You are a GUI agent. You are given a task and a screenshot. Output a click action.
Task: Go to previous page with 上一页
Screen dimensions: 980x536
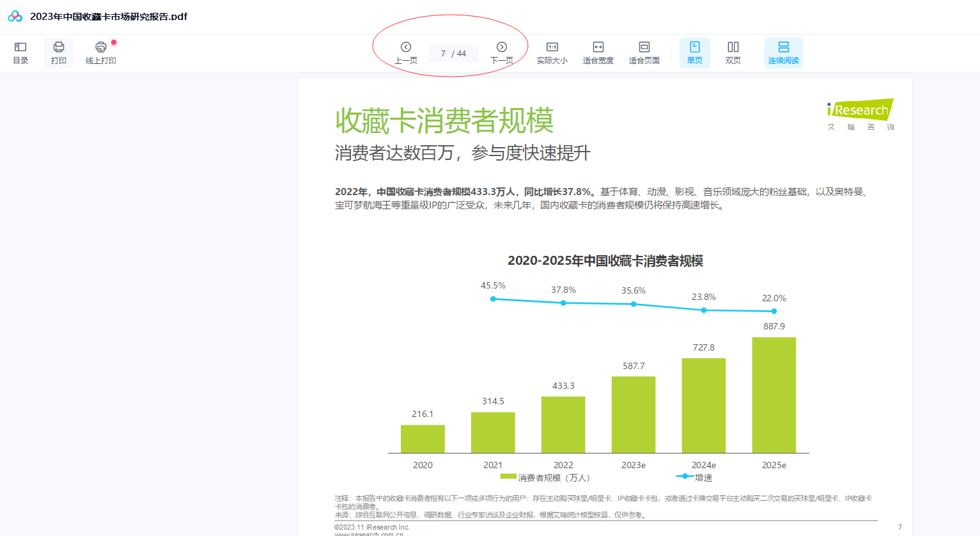(x=406, y=52)
